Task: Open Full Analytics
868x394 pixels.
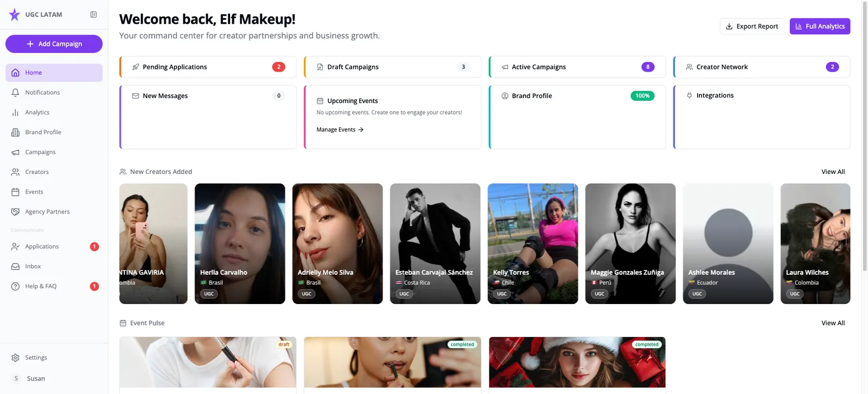Action: pos(820,26)
